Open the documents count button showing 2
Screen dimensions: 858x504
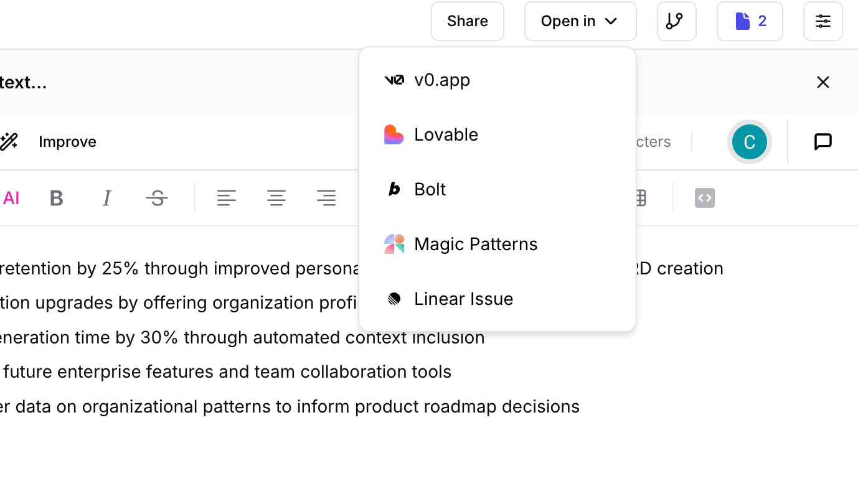click(x=750, y=21)
